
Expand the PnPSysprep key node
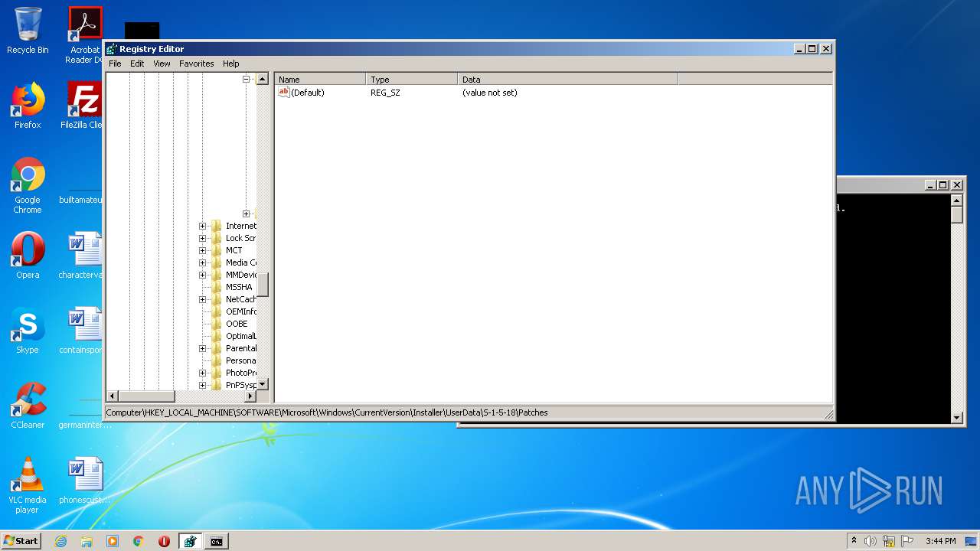[202, 385]
